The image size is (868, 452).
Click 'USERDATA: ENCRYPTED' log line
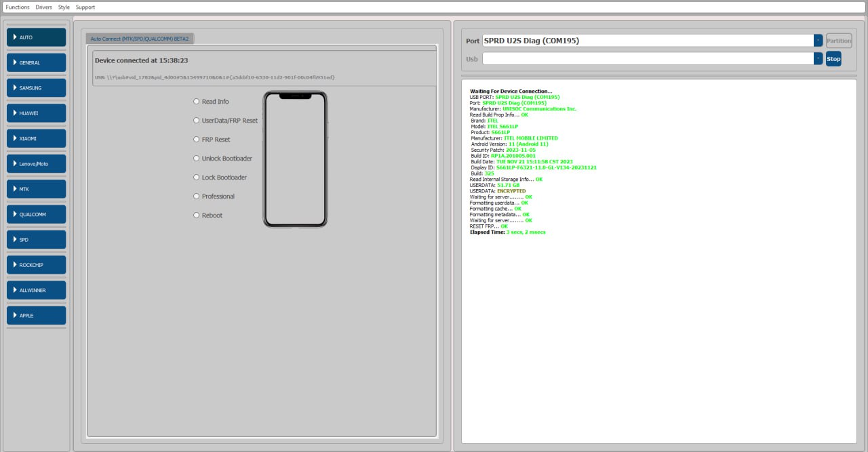tap(498, 191)
